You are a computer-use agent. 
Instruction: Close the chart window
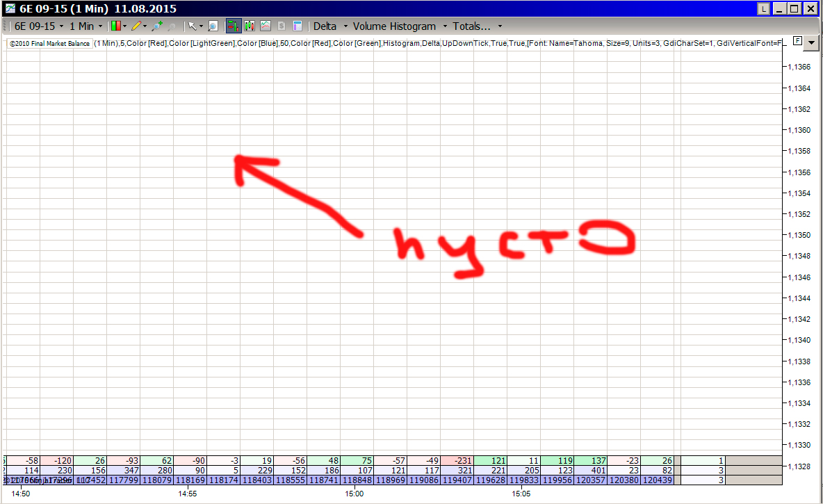811,8
